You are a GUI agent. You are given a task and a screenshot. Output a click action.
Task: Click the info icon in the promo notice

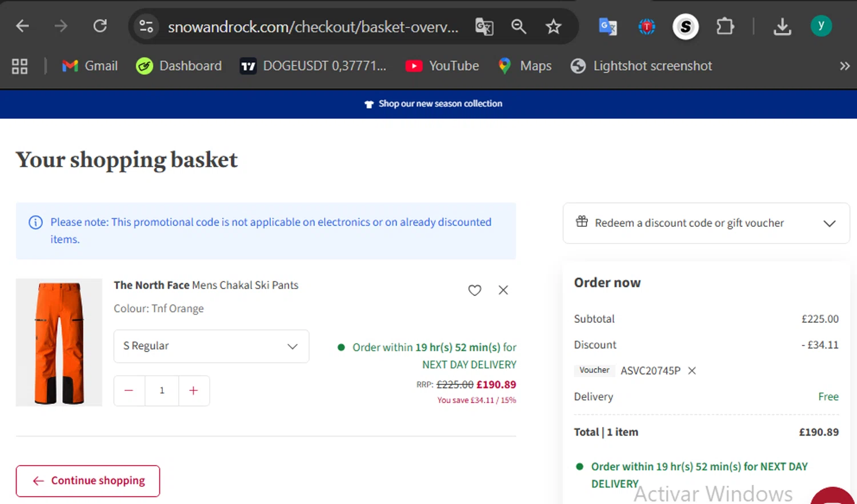35,222
